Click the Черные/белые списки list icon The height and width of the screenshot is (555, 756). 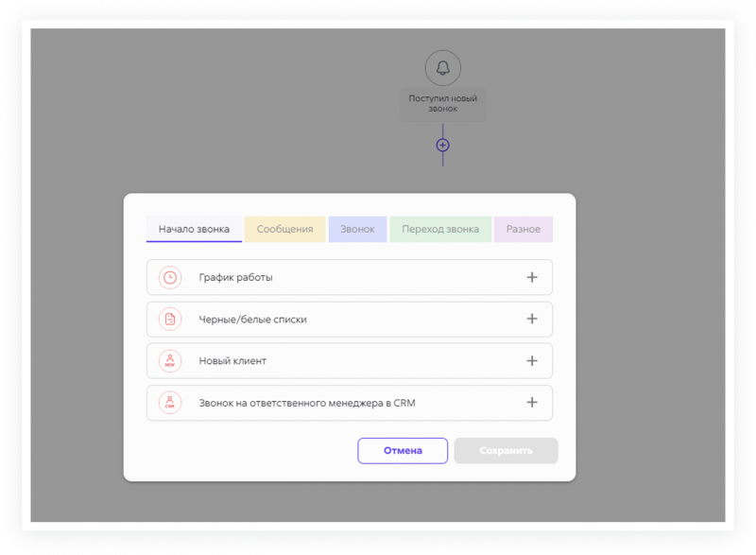click(169, 320)
